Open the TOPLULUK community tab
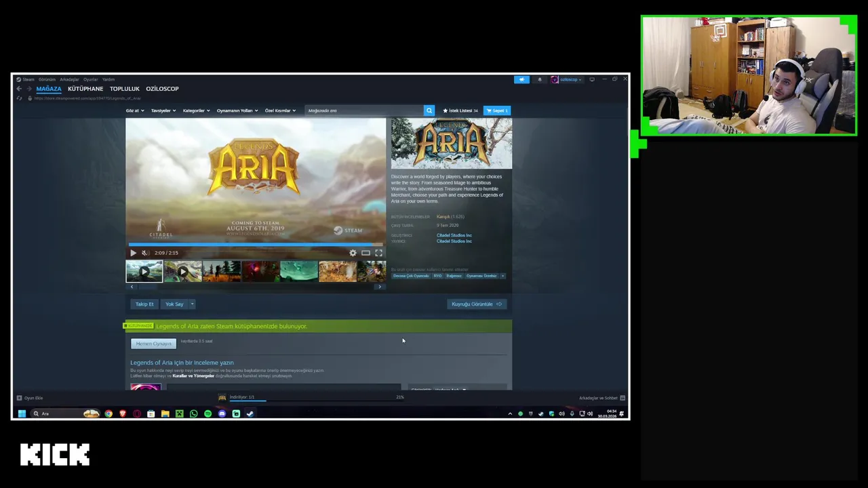Image resolution: width=868 pixels, height=488 pixels. tap(125, 89)
